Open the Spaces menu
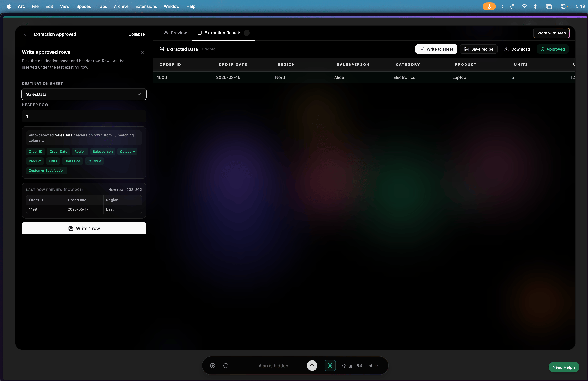 coord(84,6)
